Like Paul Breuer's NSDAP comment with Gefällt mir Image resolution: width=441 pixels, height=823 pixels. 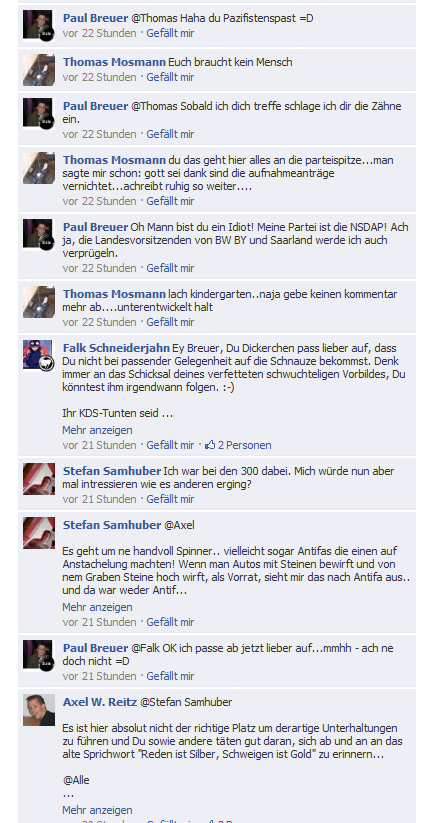coord(170,268)
